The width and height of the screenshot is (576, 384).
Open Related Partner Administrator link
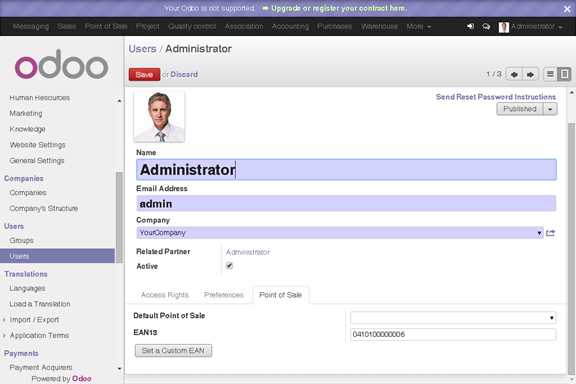click(248, 252)
